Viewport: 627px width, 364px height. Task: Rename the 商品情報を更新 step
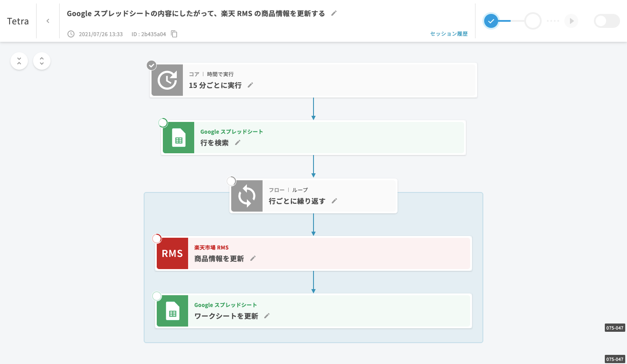coord(253,259)
